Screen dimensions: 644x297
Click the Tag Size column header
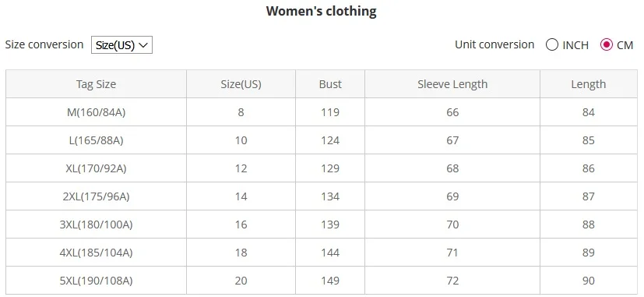click(96, 84)
